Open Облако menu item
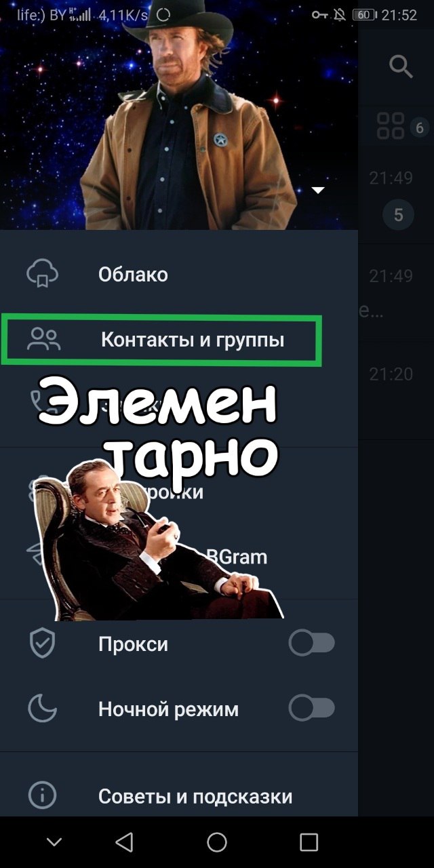The height and width of the screenshot is (868, 434). coord(179,275)
